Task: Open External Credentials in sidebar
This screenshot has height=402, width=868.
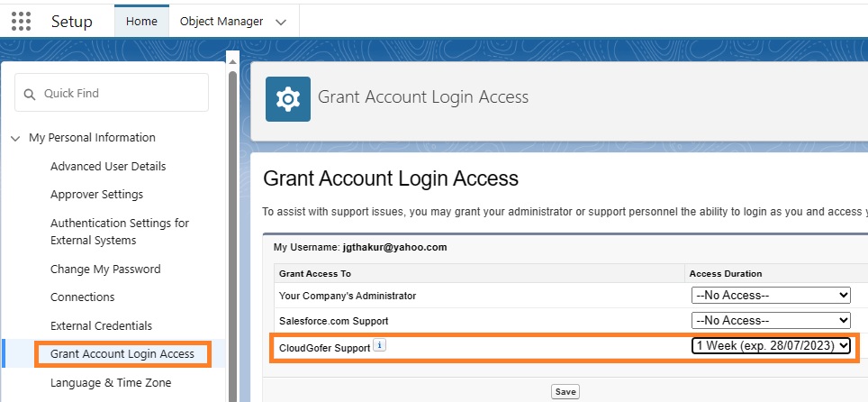Action: (102, 325)
